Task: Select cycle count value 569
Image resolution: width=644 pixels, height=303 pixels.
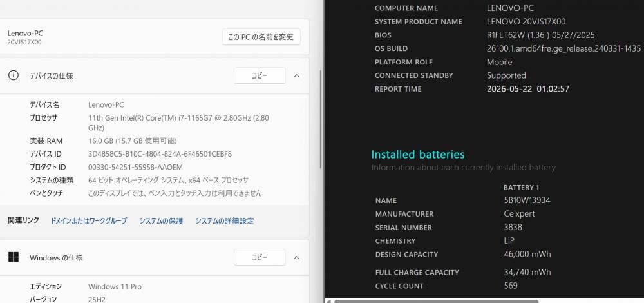Action: tap(511, 286)
